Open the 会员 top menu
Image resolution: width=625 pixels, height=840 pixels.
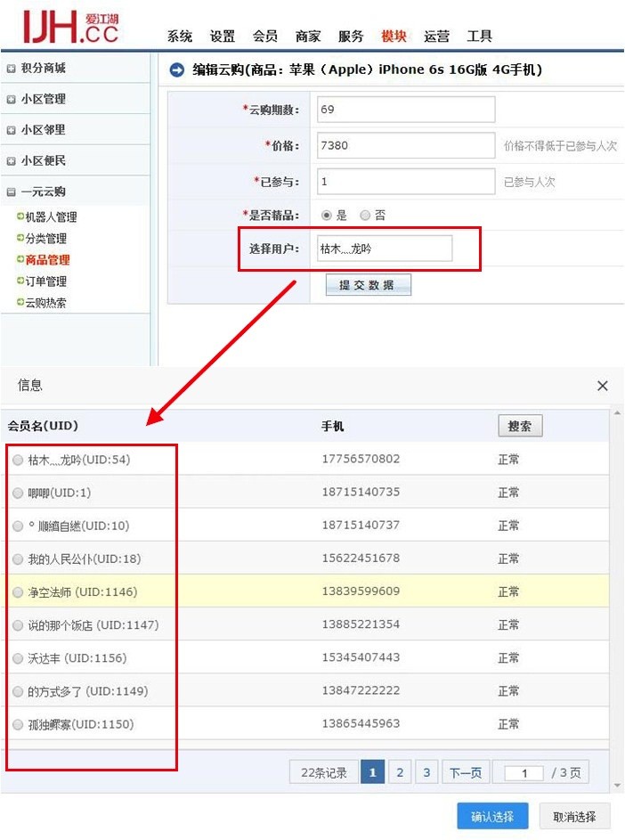pyautogui.click(x=265, y=37)
